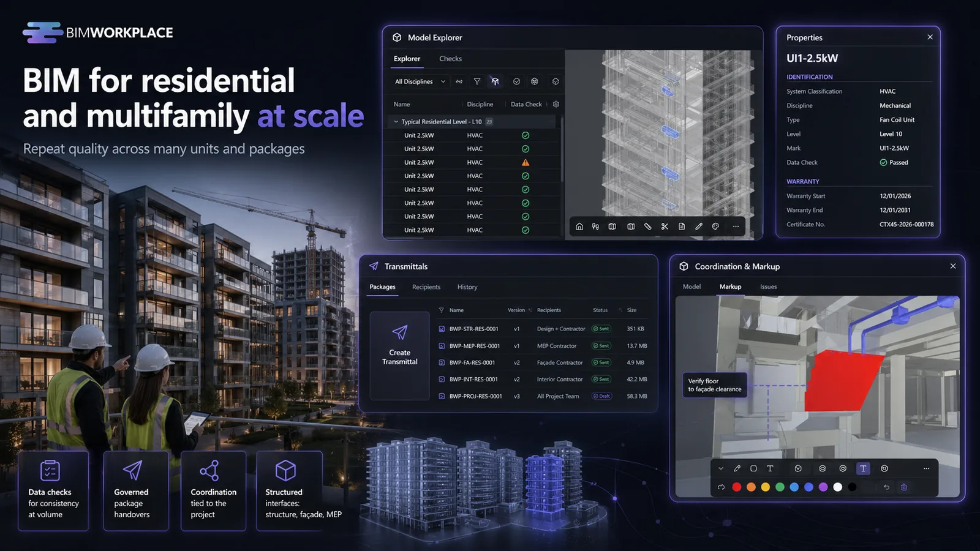Toggle the highlighted text tool in the markup toolbar

pyautogui.click(x=863, y=468)
